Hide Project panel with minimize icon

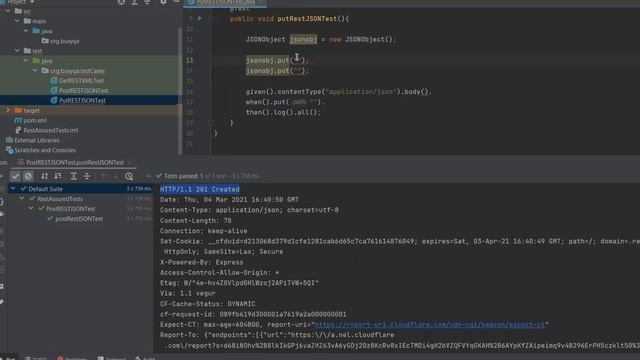tap(176, 2)
